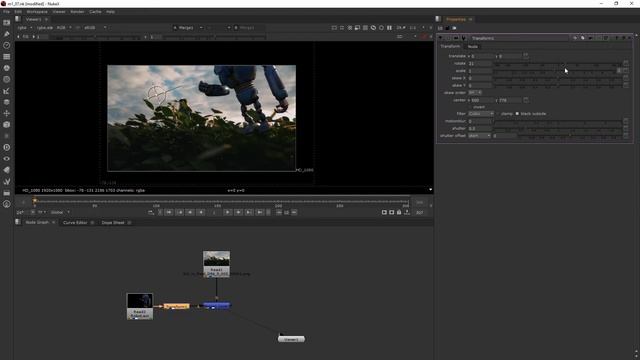640x360 pixels.
Task: Switch to the Curve Editor tab
Action: click(75, 222)
